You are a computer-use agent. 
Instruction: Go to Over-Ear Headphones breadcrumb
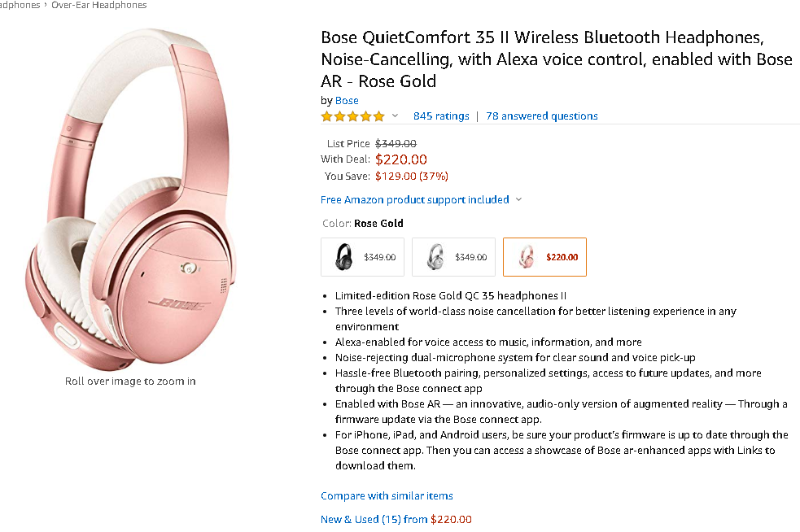click(99, 5)
